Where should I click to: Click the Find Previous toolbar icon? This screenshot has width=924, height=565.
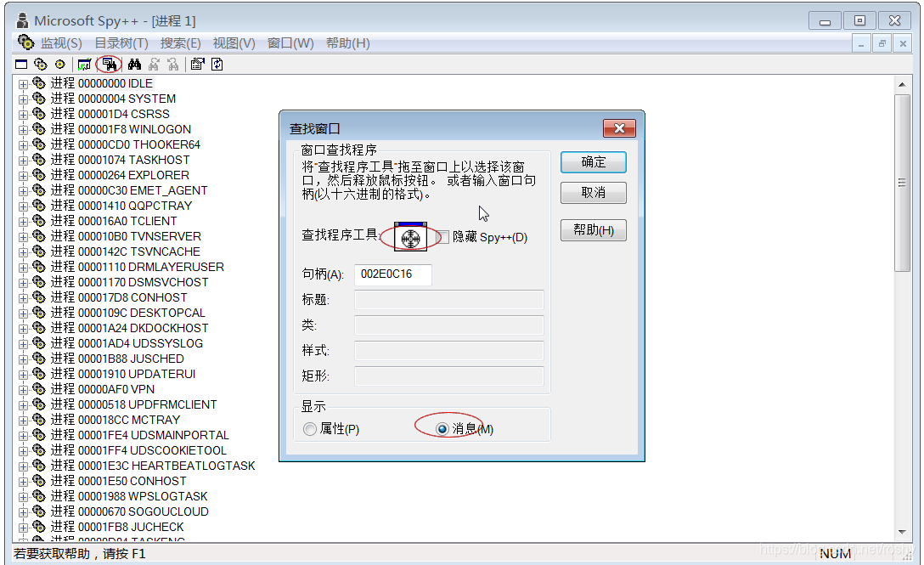click(172, 65)
